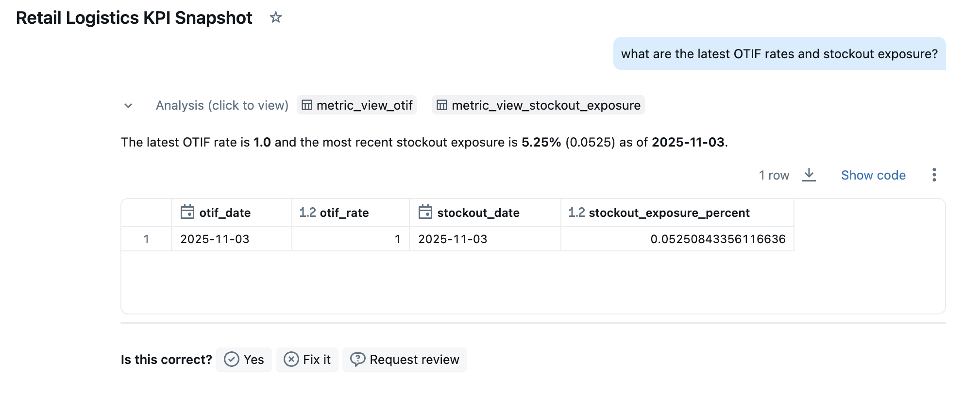Open Analysis (click to view) details
Image resolution: width=980 pixels, height=395 pixels.
[222, 105]
